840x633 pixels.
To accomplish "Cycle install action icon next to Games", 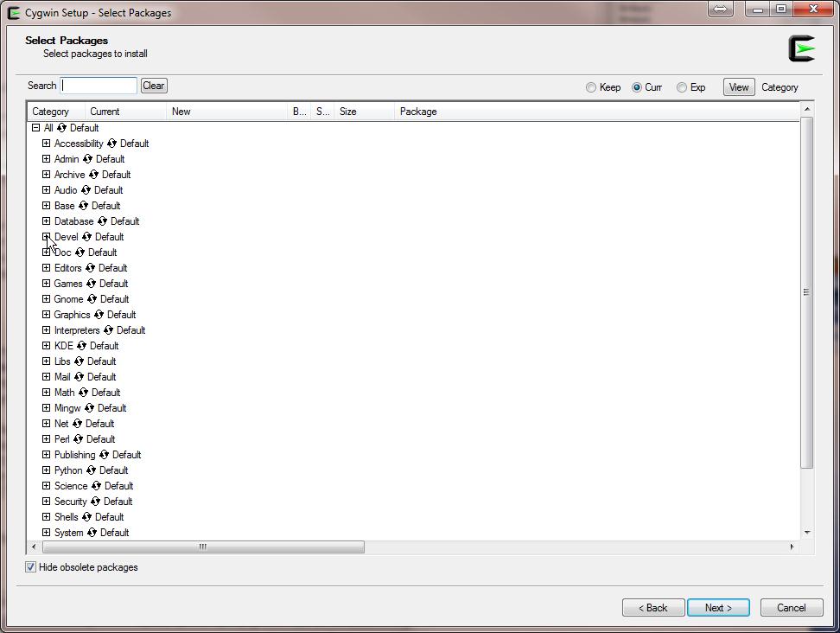I will point(91,284).
